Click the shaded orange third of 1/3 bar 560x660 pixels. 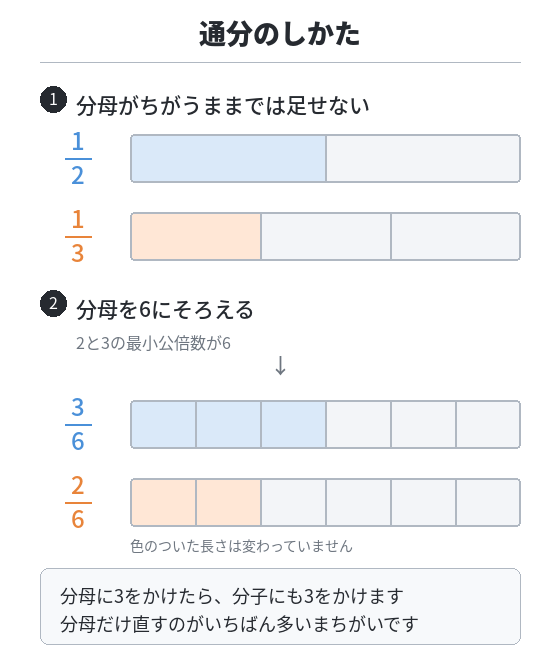(196, 237)
